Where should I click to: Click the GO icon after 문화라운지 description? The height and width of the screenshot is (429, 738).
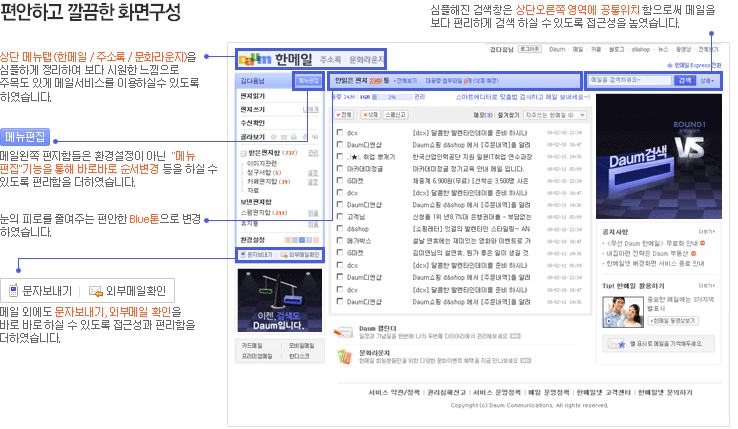tap(526, 361)
